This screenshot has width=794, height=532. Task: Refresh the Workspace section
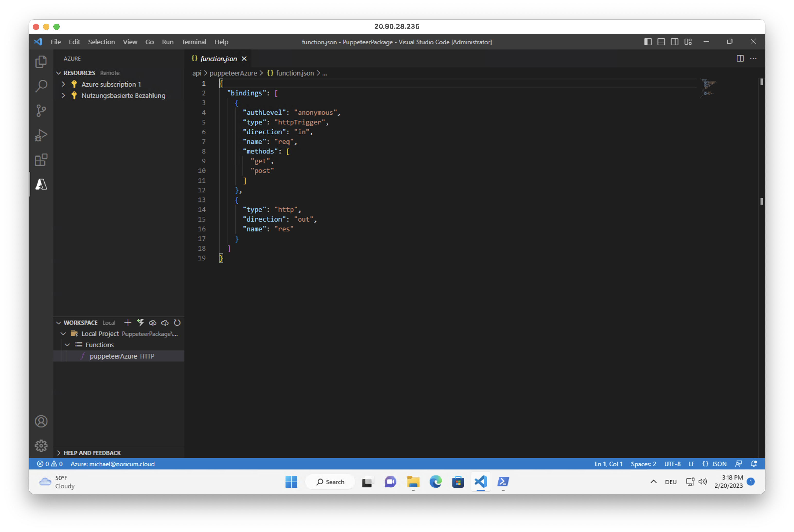[x=177, y=322]
